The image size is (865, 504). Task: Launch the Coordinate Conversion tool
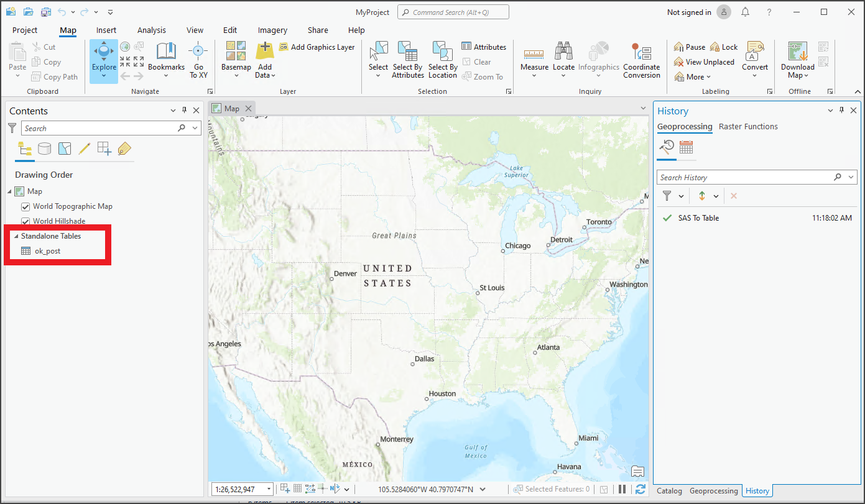coord(641,60)
